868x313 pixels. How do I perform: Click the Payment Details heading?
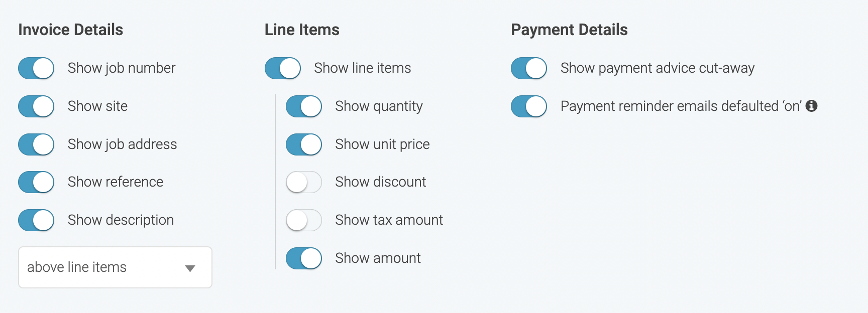[569, 30]
